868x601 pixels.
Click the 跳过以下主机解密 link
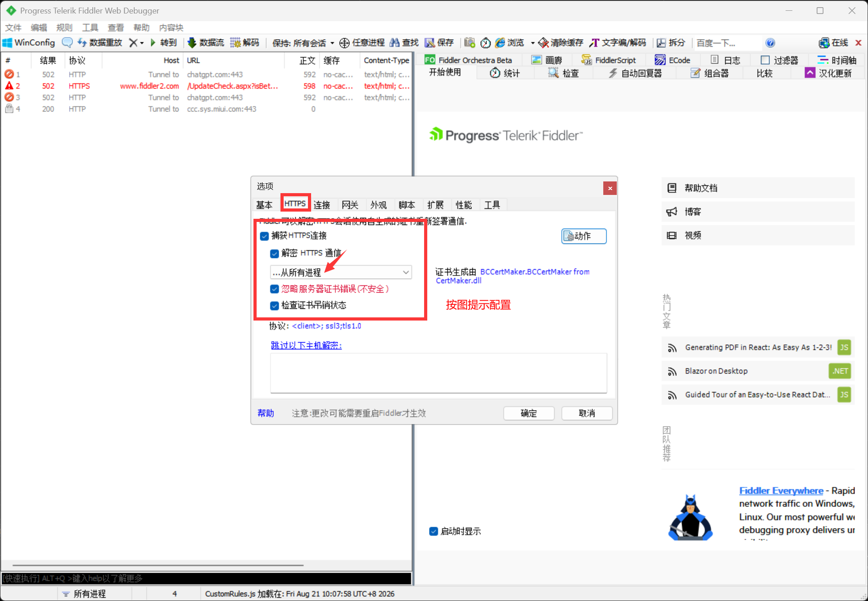click(306, 345)
